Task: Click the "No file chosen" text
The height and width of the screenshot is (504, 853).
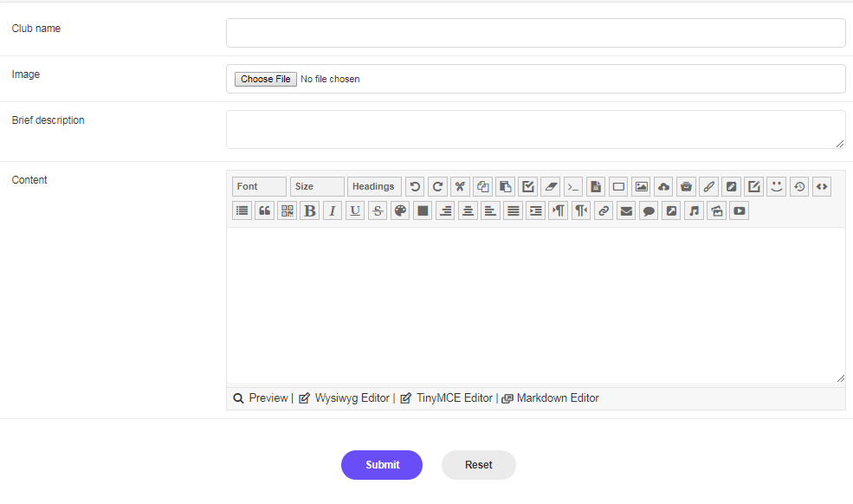Action: (330, 79)
